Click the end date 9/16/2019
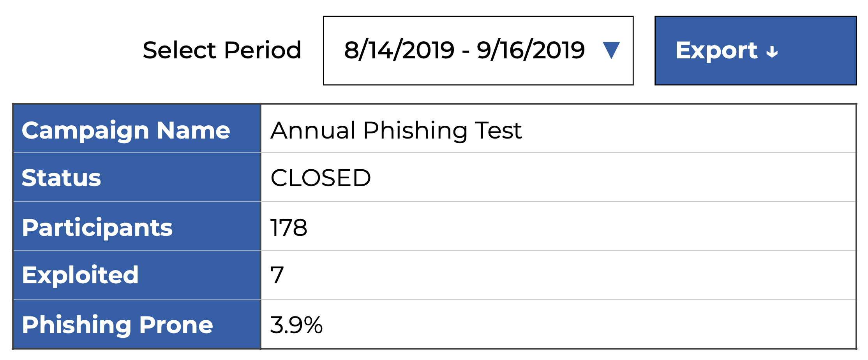The width and height of the screenshot is (868, 360). click(x=531, y=51)
